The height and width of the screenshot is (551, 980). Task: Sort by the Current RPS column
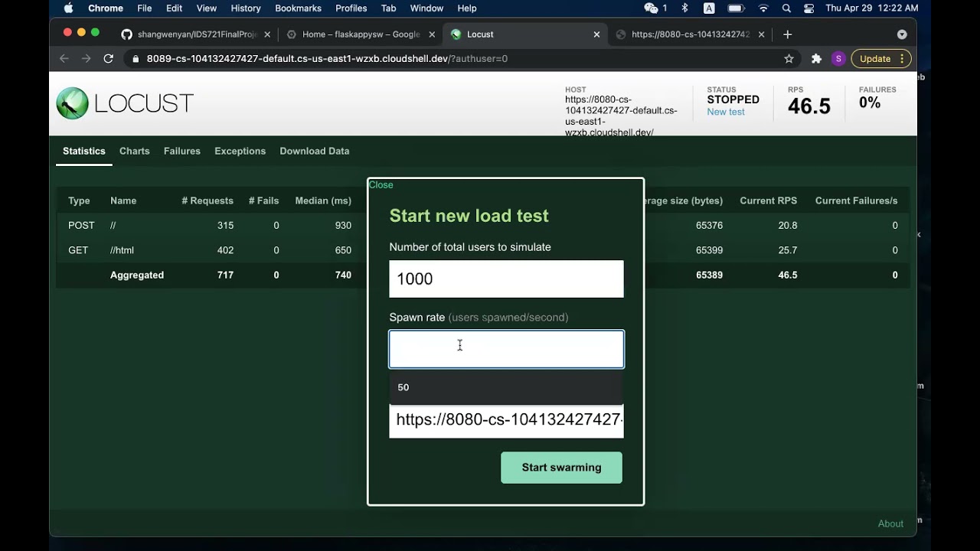[769, 201]
